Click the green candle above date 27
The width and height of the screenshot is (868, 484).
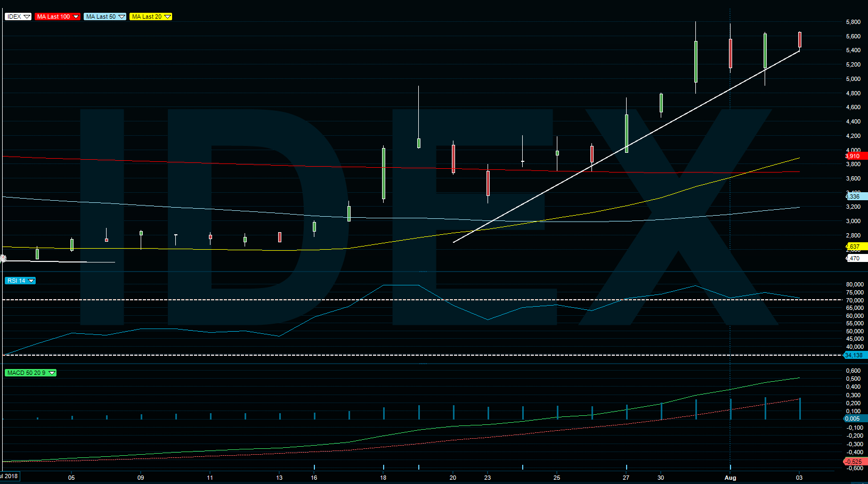[626, 133]
